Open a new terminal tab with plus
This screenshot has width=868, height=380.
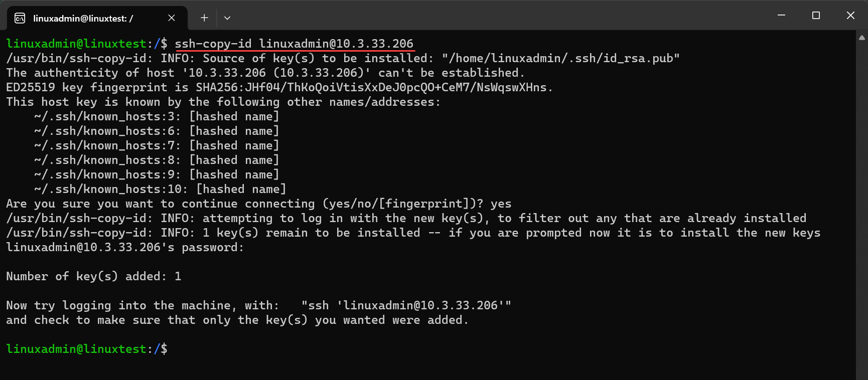click(x=204, y=18)
